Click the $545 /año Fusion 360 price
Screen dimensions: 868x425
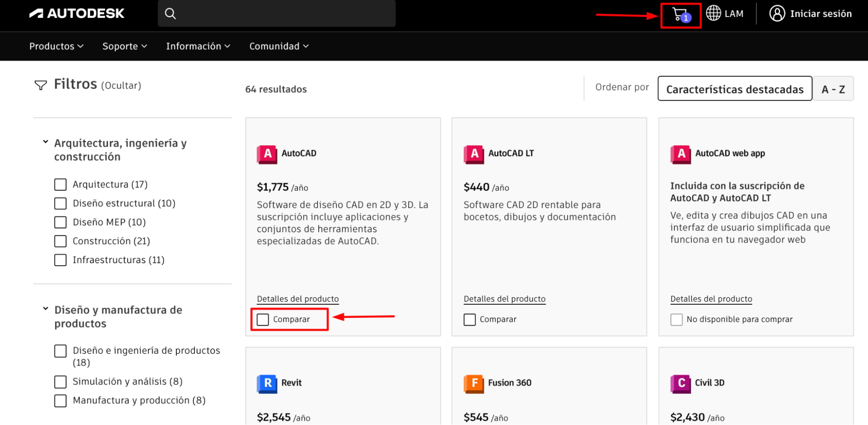tap(486, 417)
